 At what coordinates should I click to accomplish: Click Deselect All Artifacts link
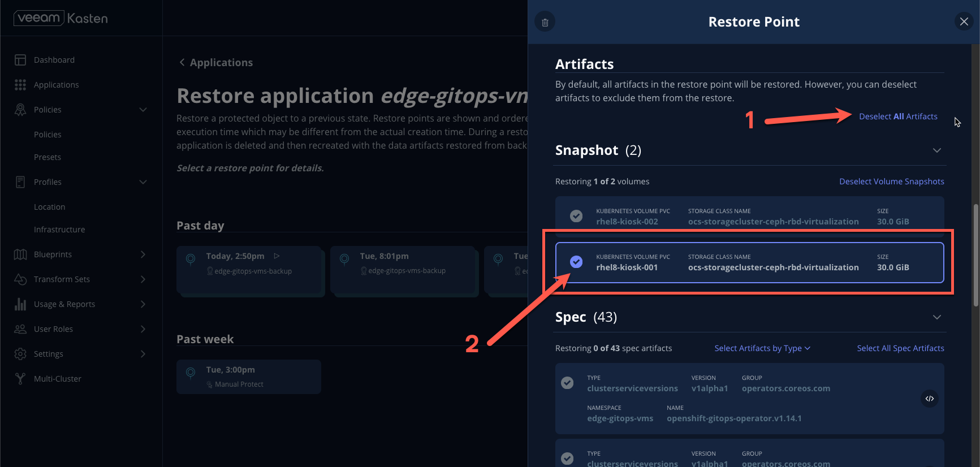pyautogui.click(x=898, y=116)
